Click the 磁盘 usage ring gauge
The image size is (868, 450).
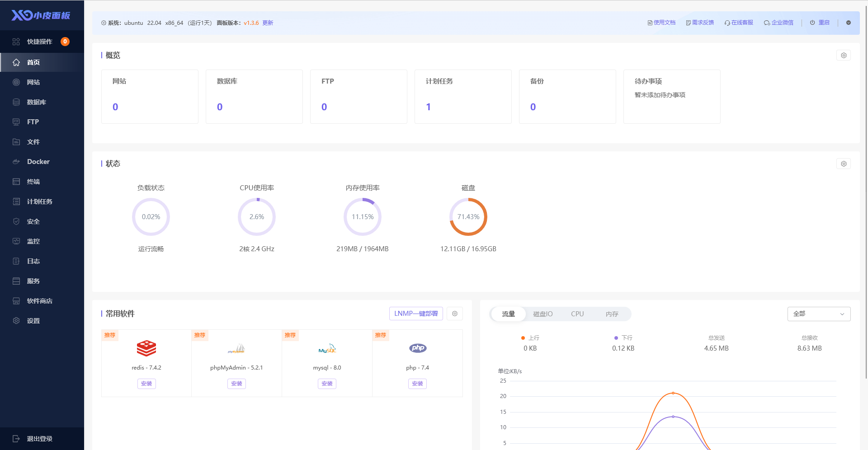pyautogui.click(x=468, y=217)
